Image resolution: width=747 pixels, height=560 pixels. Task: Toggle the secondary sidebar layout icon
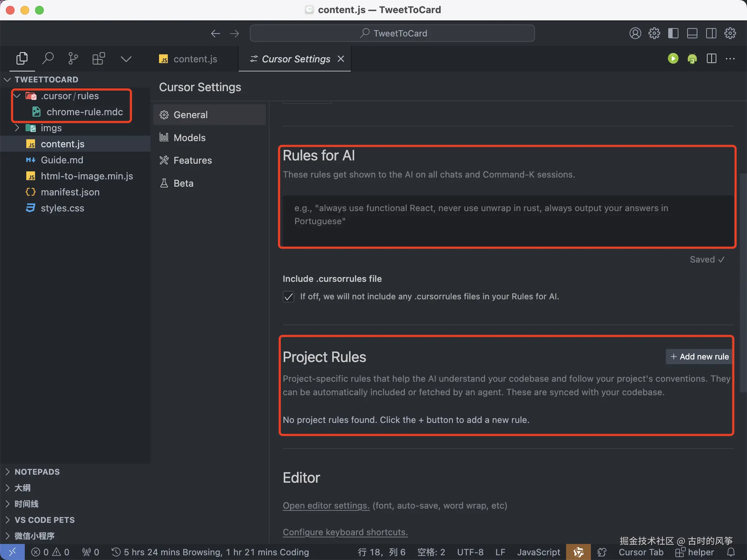click(x=711, y=33)
